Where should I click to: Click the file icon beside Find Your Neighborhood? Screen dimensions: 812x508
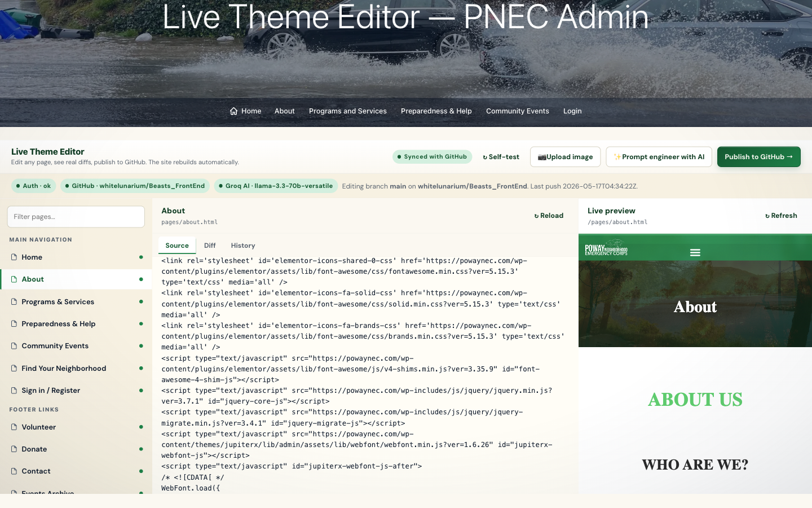click(x=14, y=369)
